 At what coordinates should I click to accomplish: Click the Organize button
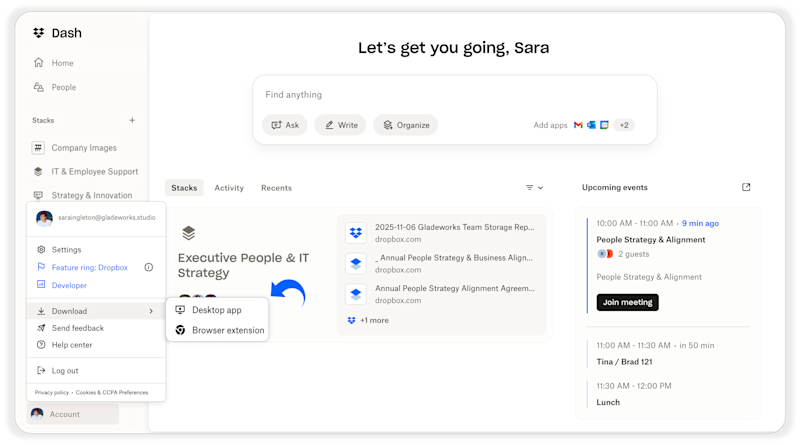[406, 125]
